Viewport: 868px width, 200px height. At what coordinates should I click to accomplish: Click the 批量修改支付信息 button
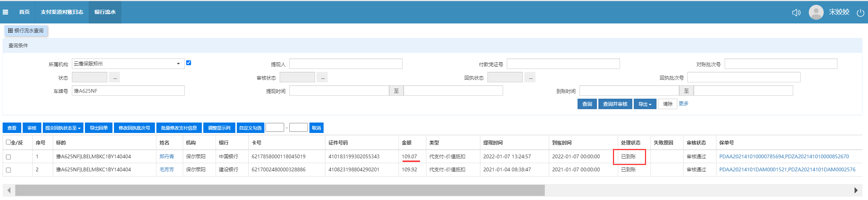179,128
